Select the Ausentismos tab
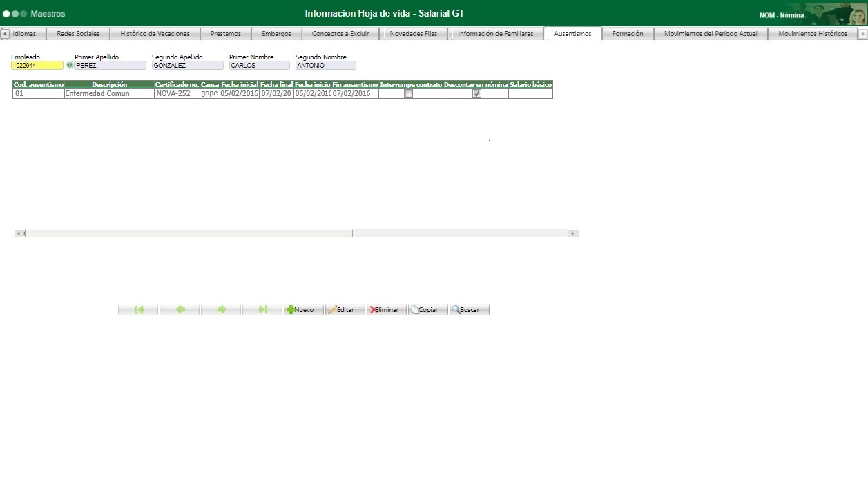The image size is (868, 486). (572, 34)
